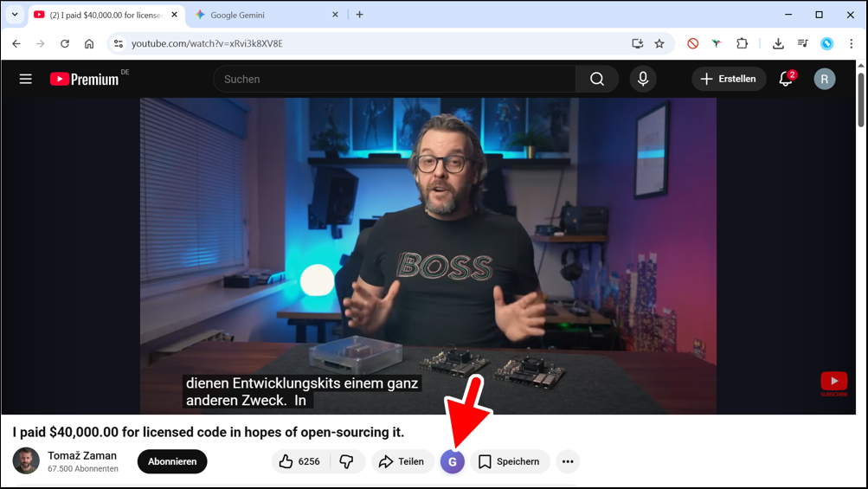This screenshot has width=868, height=489.
Task: Dislike the video with thumbs down
Action: pos(347,462)
